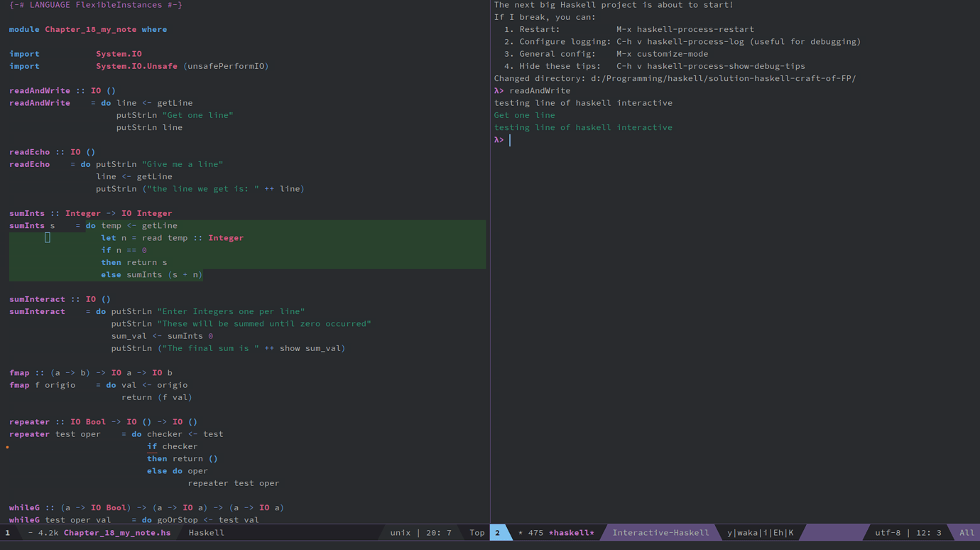Screen dimensions: 980x550
Task: Click 'then return s' line
Action: 134,262
